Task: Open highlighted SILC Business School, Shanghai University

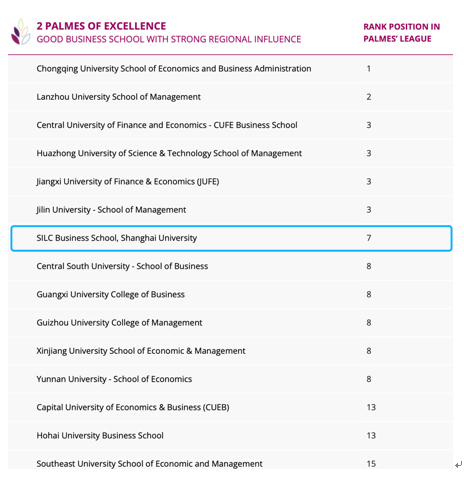Action: 231,238
